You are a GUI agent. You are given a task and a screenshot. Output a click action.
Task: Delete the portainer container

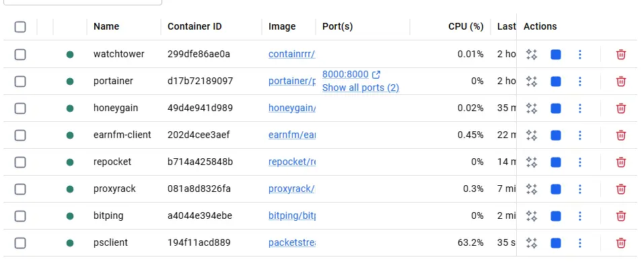click(x=621, y=81)
